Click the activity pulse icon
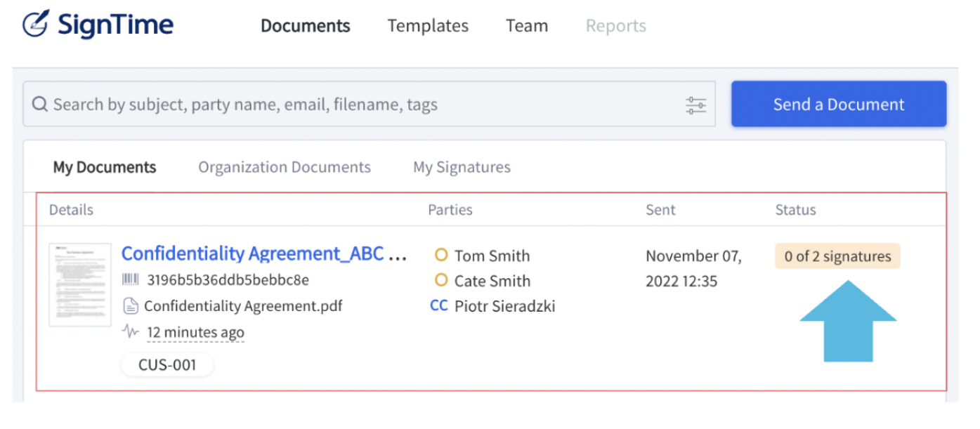Screen dimensions: 980x429 click(x=131, y=331)
